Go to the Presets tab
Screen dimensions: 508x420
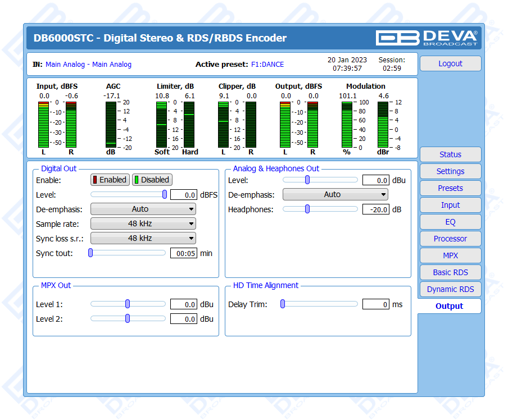[x=450, y=188]
